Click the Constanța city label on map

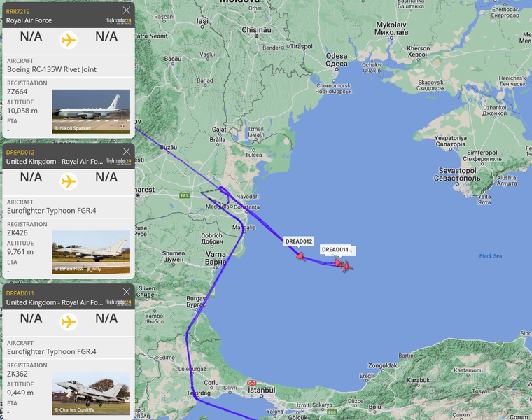click(246, 207)
